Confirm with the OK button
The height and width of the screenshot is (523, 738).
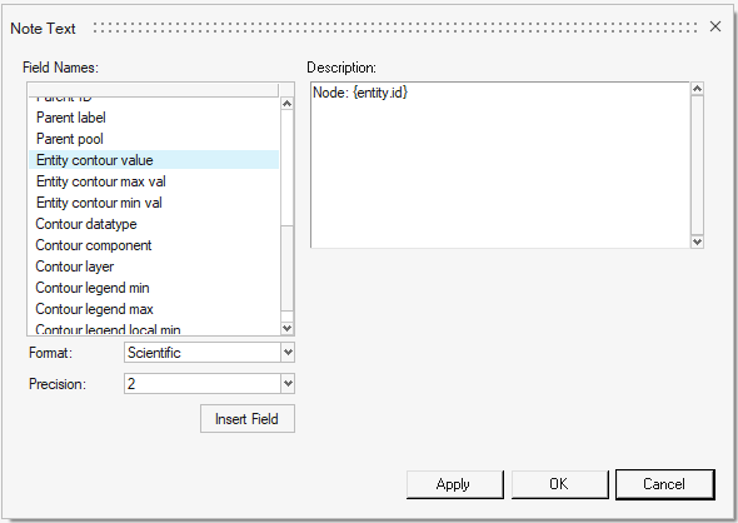[x=559, y=484]
